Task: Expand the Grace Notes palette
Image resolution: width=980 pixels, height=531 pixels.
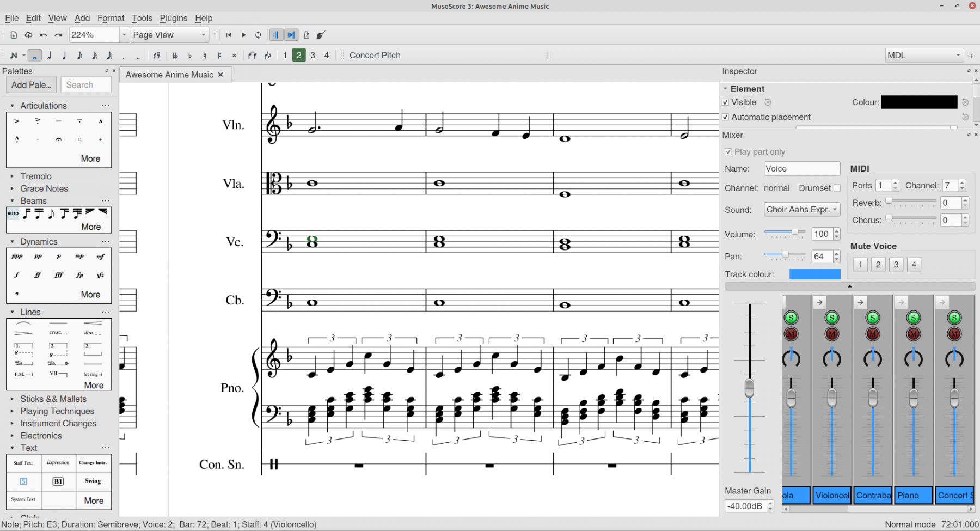Action: (x=12, y=188)
